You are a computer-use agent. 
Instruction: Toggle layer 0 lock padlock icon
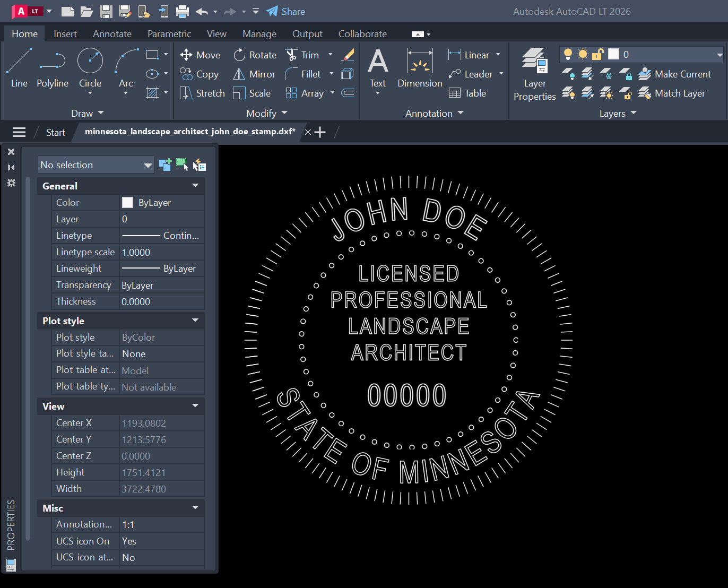coord(598,54)
